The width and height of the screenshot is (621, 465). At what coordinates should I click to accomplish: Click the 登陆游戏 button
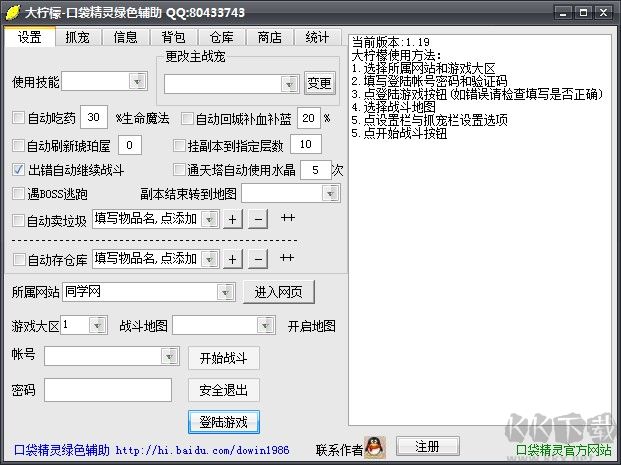point(224,422)
